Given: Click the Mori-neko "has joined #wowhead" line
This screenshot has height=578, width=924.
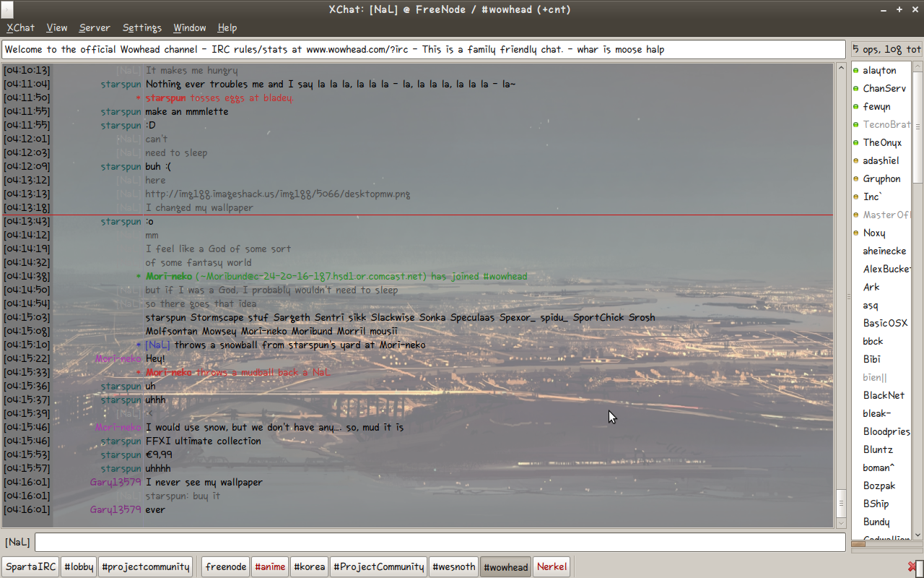Looking at the screenshot, I should 336,276.
